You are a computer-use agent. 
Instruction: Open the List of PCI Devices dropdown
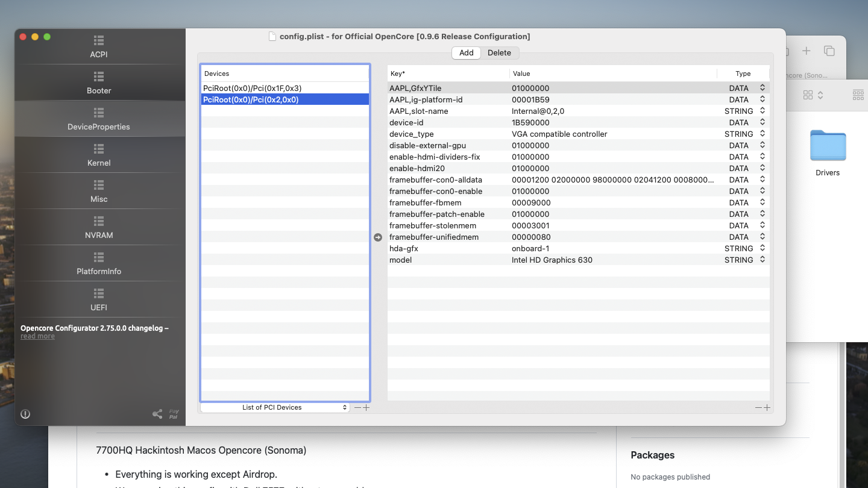[x=275, y=407]
